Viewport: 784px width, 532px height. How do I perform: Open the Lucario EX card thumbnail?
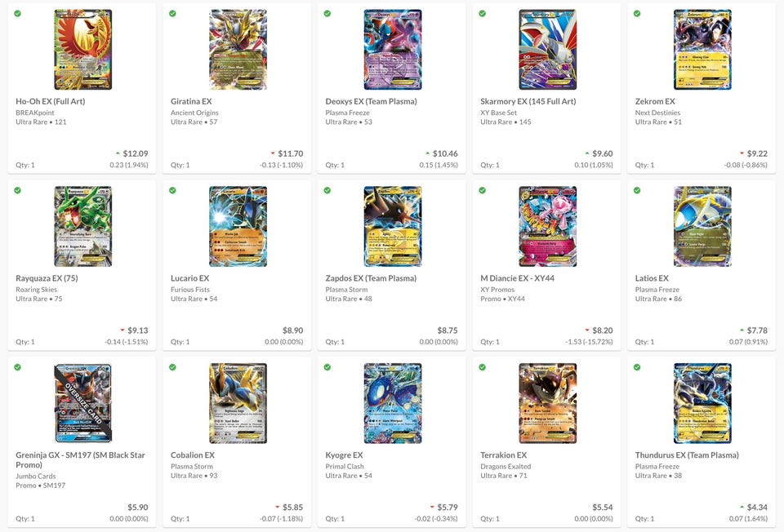click(x=238, y=226)
